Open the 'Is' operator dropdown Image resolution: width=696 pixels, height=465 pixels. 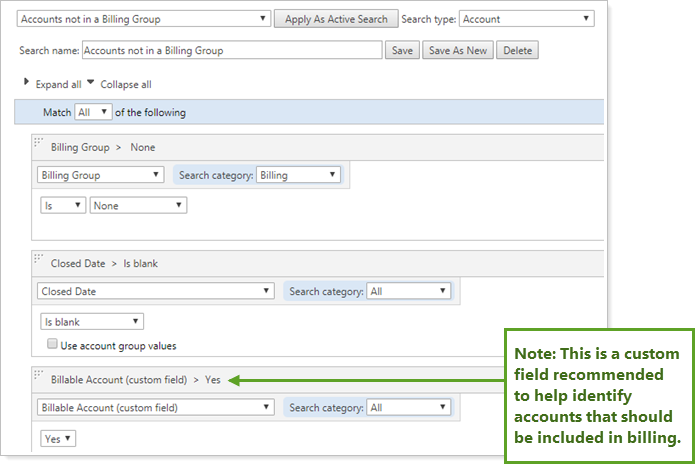click(x=62, y=205)
